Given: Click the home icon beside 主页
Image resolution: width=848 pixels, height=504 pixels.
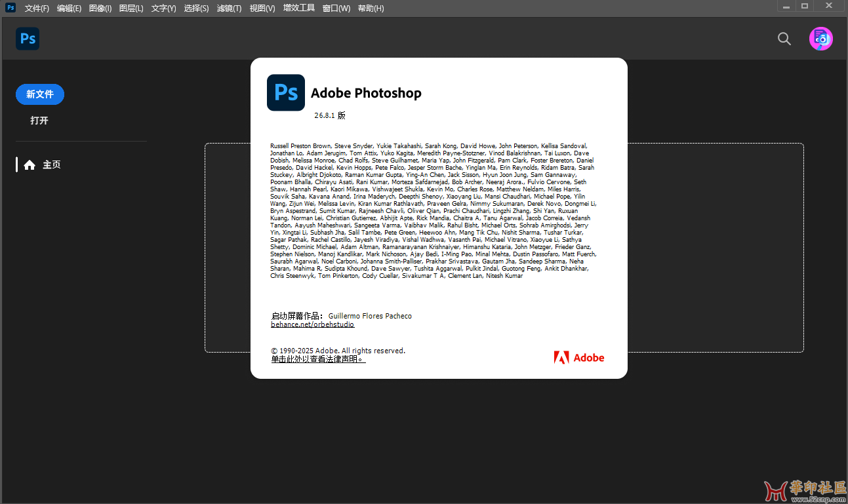Looking at the screenshot, I should click(30, 165).
